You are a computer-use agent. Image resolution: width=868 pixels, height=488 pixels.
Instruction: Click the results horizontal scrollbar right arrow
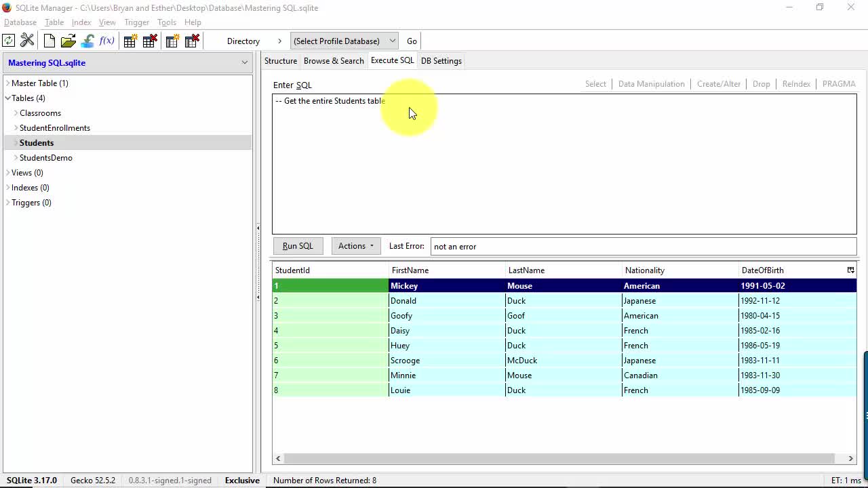click(851, 459)
